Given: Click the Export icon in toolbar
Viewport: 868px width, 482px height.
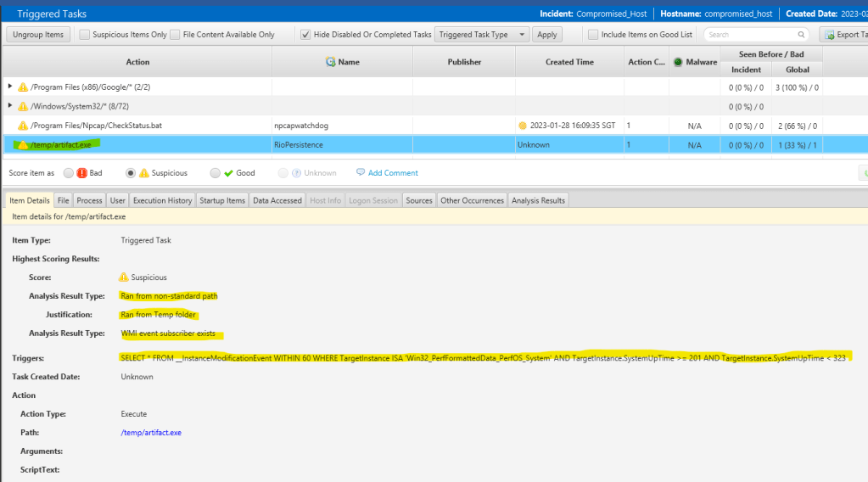Looking at the screenshot, I should point(828,35).
